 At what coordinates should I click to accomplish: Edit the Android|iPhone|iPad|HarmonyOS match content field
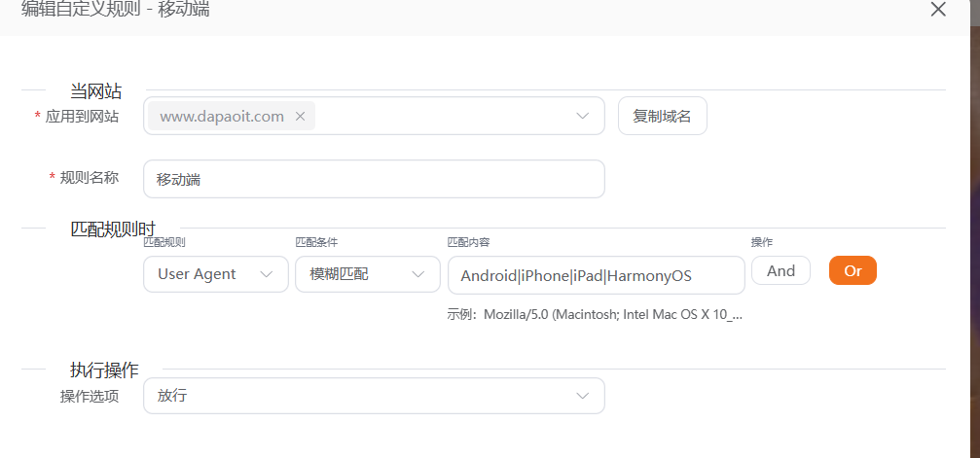click(597, 275)
